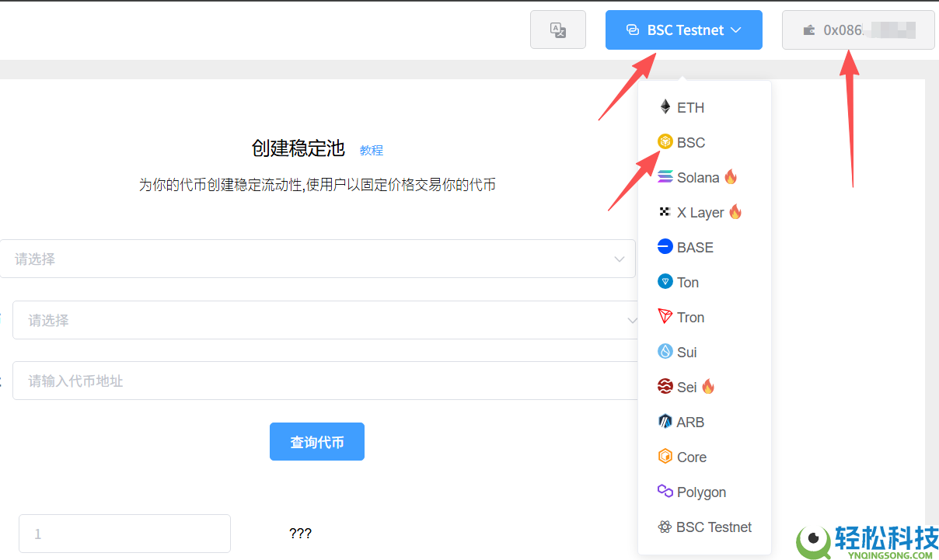939x560 pixels.
Task: Click the Sui droplet icon
Action: pos(665,352)
